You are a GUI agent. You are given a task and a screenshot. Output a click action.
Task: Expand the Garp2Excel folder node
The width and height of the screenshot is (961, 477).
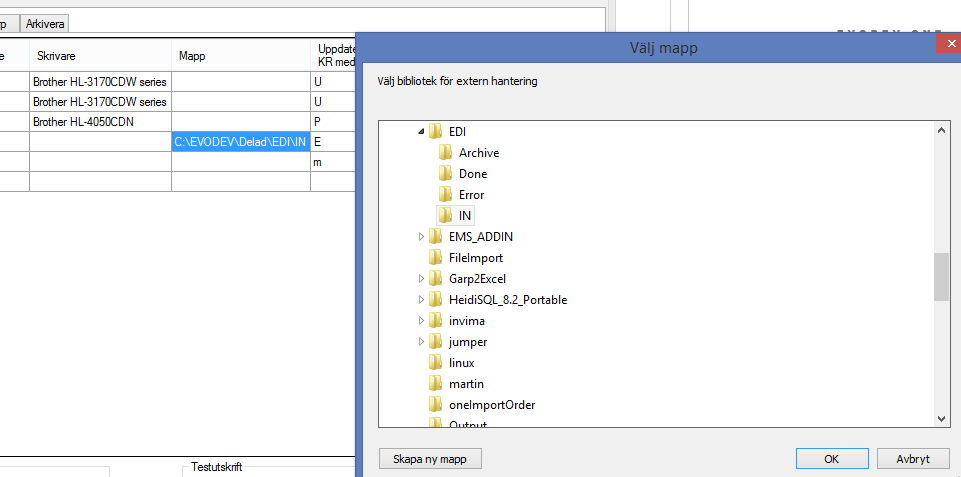[x=421, y=278]
